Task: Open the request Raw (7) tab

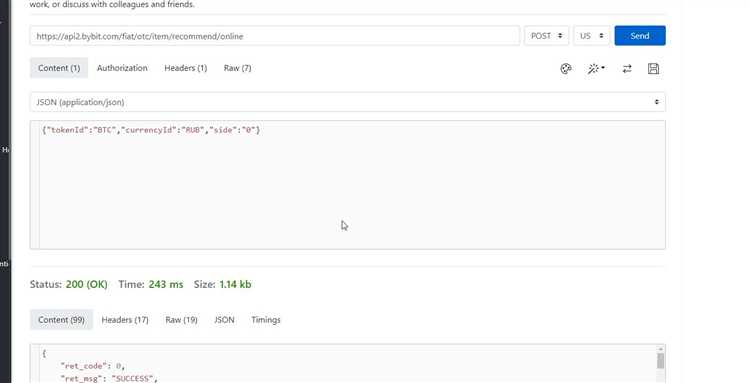Action: tap(237, 68)
